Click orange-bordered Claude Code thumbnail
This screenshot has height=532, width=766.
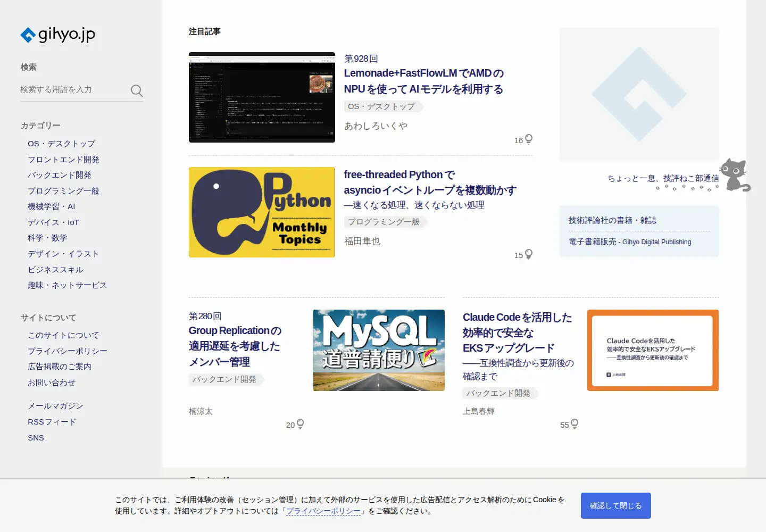coord(653,350)
